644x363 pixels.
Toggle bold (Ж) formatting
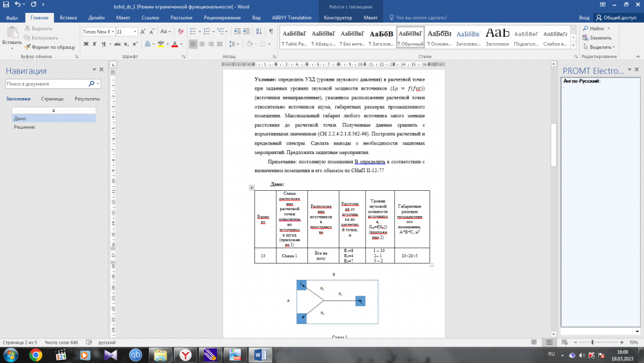pyautogui.click(x=86, y=44)
